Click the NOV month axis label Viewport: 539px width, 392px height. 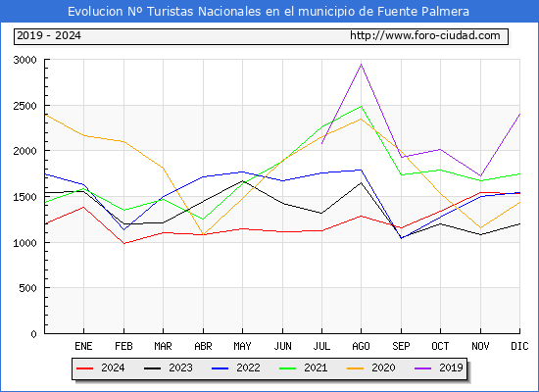480,346
